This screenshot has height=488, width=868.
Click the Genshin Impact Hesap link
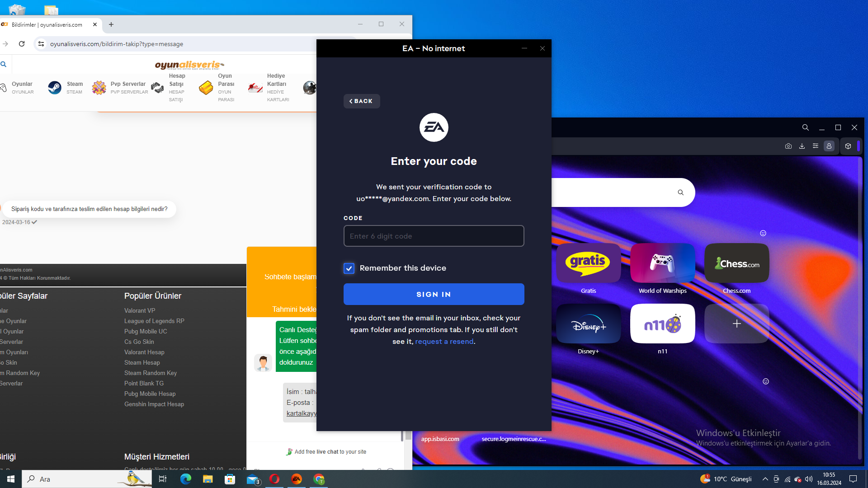[x=154, y=404]
